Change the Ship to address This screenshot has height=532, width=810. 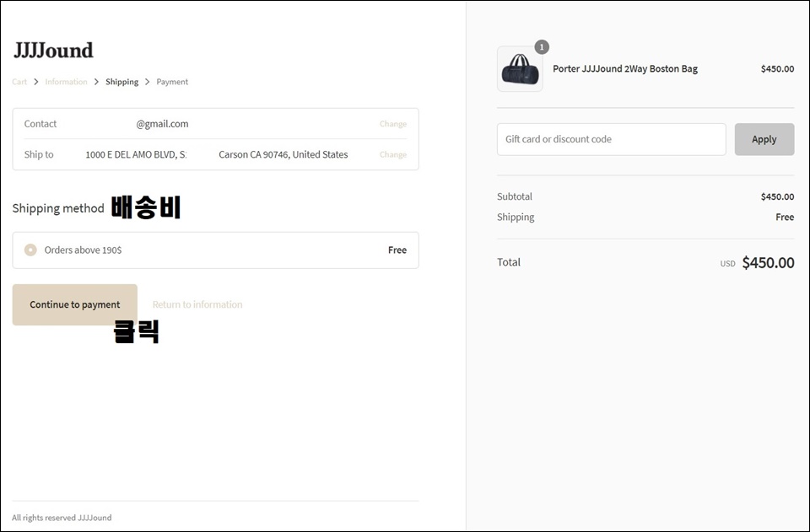point(393,154)
